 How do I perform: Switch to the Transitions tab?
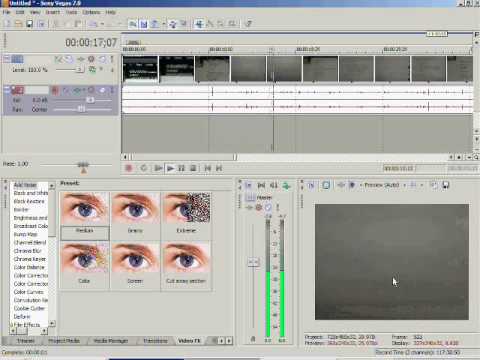pos(155,341)
